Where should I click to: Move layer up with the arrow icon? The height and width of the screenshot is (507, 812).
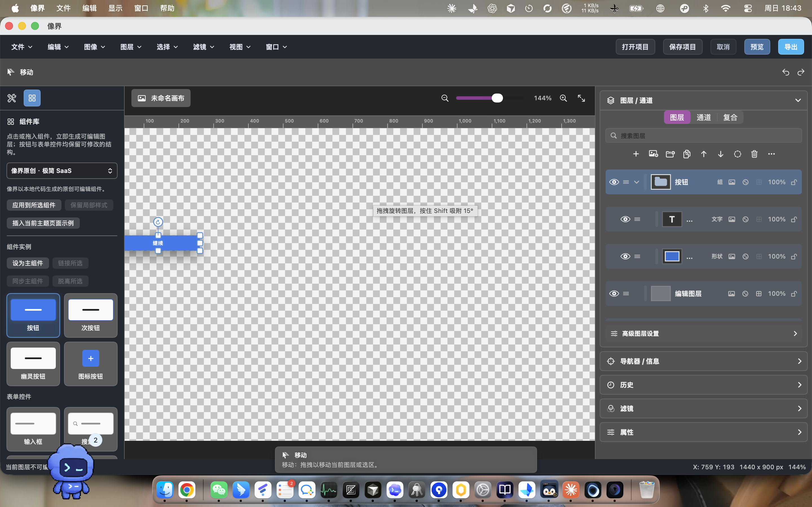point(704,154)
